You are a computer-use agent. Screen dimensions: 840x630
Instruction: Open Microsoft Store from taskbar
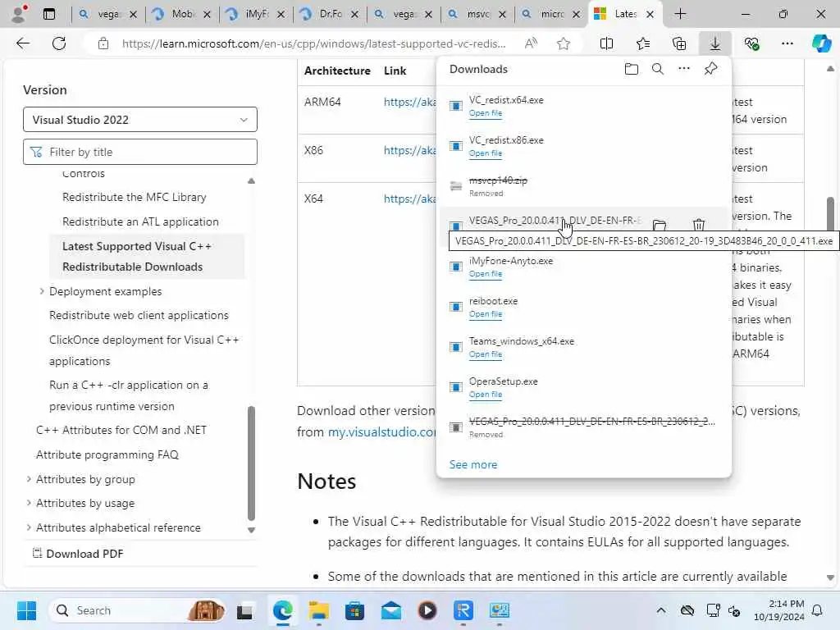click(x=354, y=610)
